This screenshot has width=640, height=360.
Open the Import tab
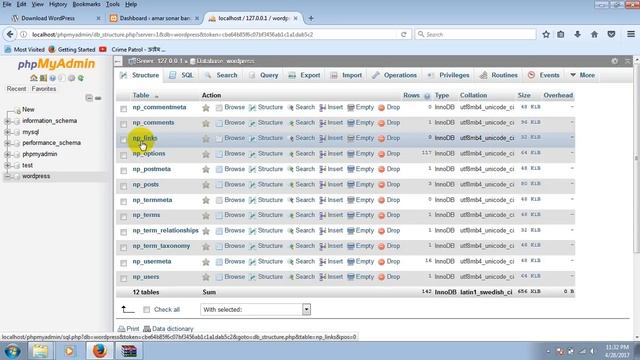coord(347,75)
